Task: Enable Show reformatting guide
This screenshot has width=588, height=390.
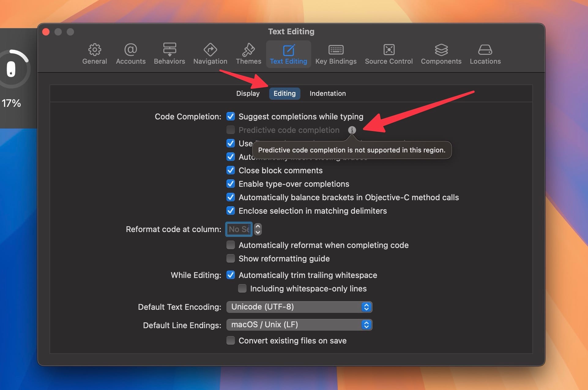Action: click(x=231, y=259)
